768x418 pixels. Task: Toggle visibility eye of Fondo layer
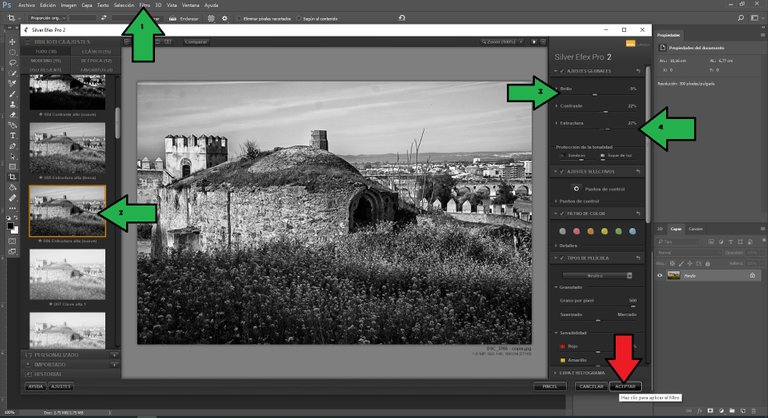click(x=660, y=276)
